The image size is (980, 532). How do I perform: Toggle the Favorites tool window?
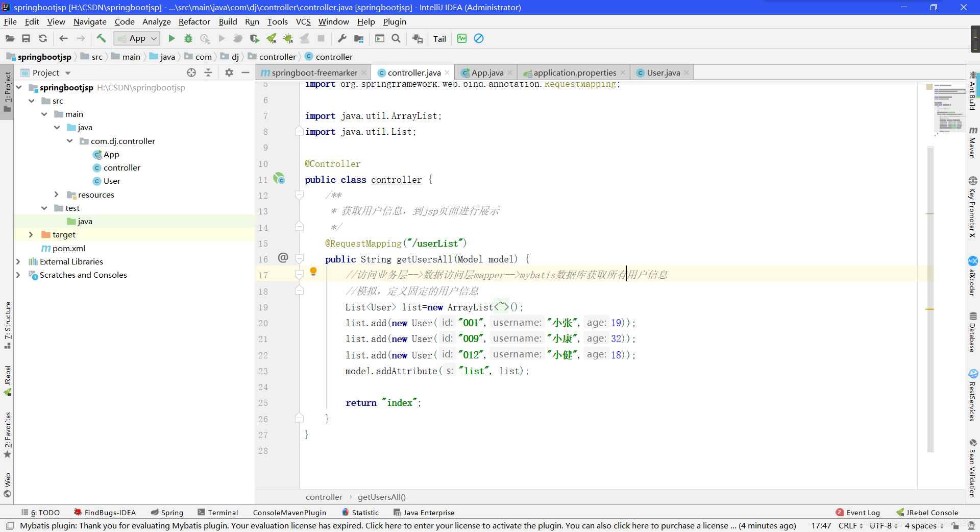[7, 434]
